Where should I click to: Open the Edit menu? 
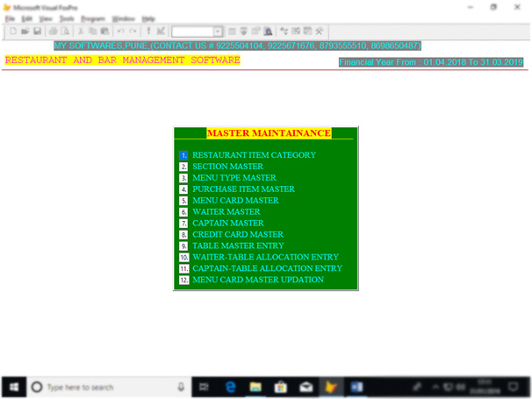(27, 18)
